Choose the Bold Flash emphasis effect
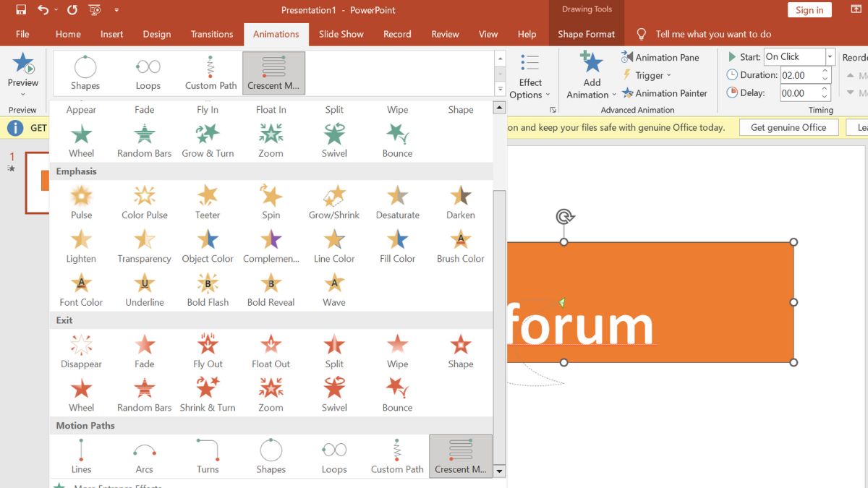Viewport: 868px width, 488px height. [x=208, y=289]
